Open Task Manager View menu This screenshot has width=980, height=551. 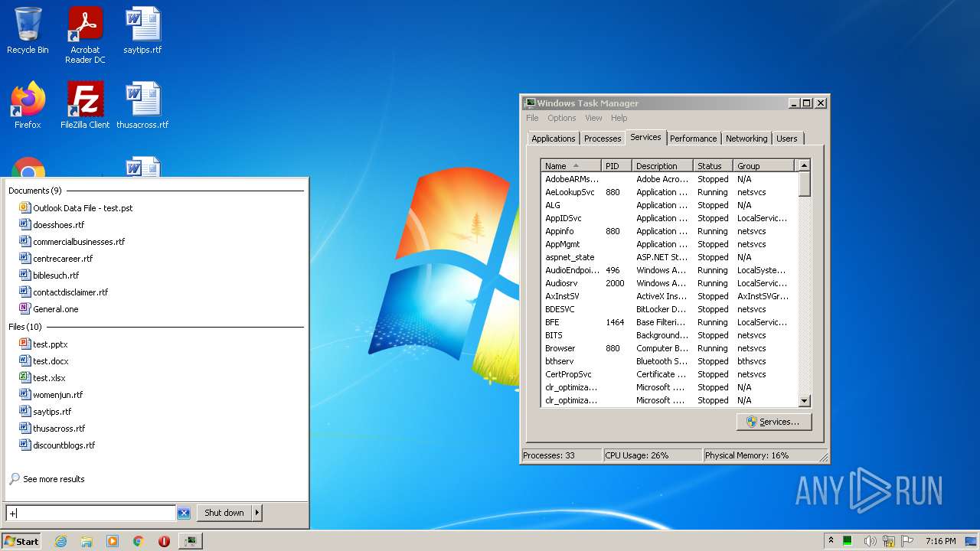click(x=593, y=118)
